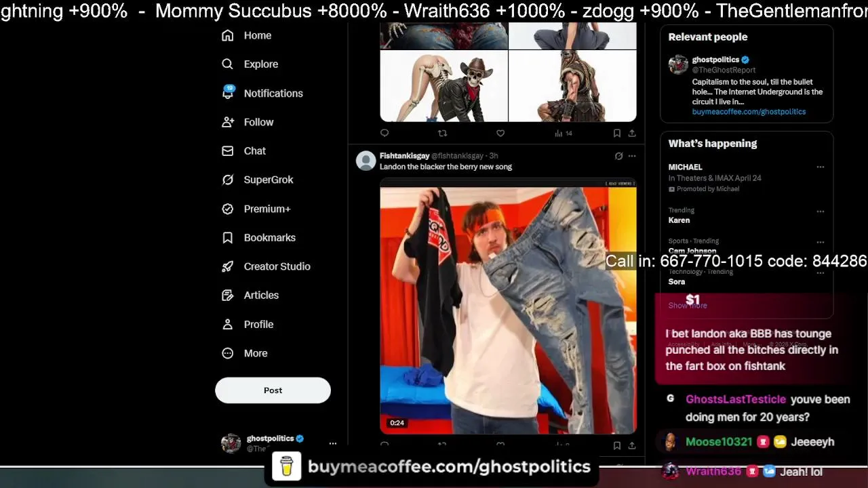The height and width of the screenshot is (488, 868).
Task: Click the Articles icon
Action: pos(228,295)
